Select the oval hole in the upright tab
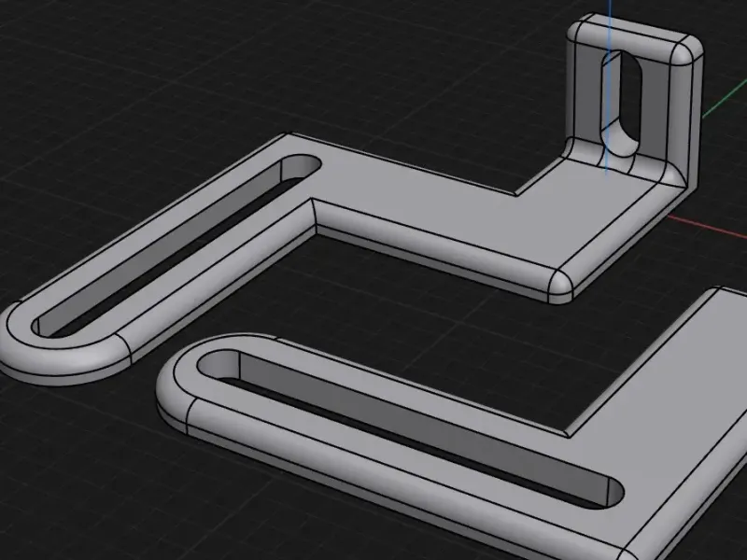Screen dimensions: 747x560 point(622,104)
